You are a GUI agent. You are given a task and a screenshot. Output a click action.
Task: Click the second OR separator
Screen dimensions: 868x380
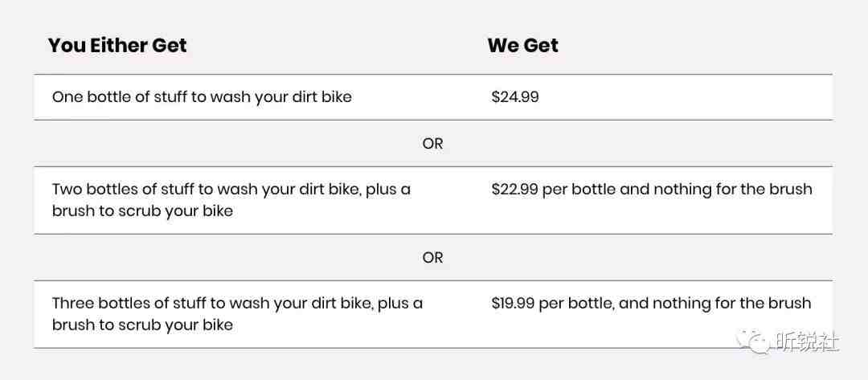433,258
